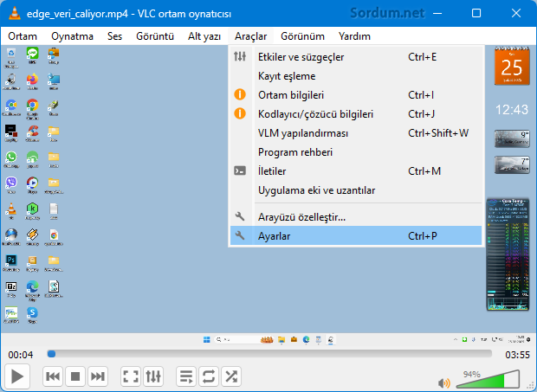Click Skype icon in video desktop
Image resolution: width=537 pixels, height=392 pixels.
(x=33, y=312)
